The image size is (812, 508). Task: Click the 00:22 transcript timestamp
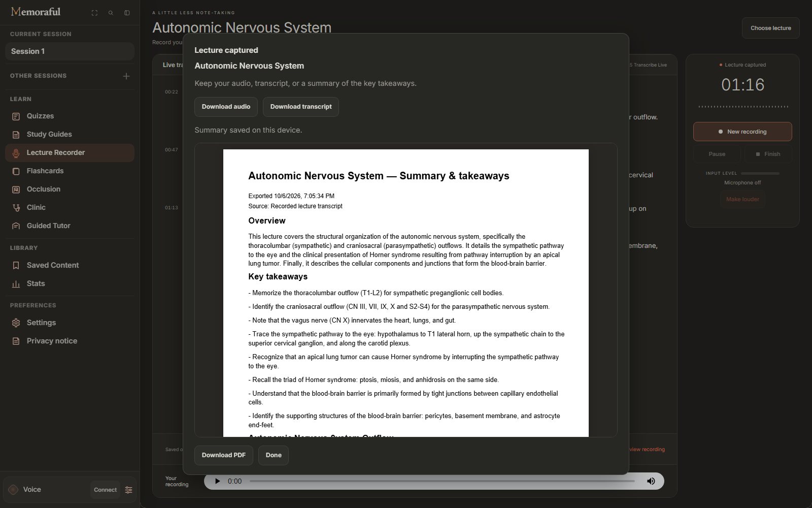[x=172, y=92]
